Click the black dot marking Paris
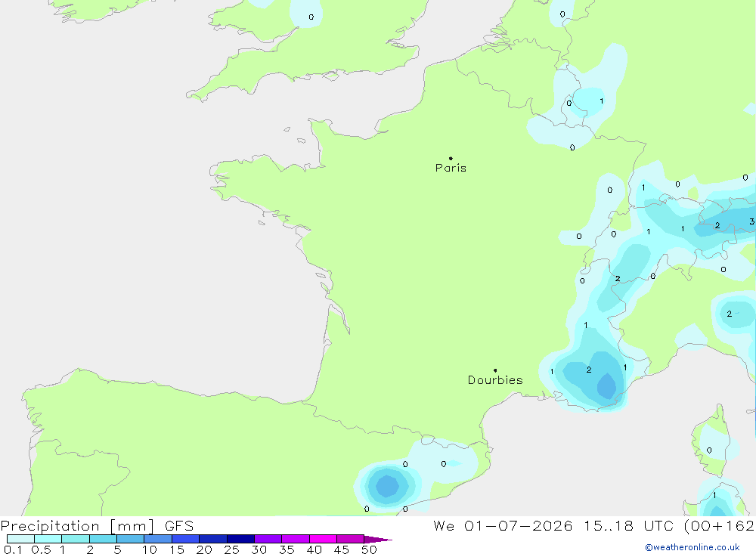756x554 pixels. click(451, 158)
